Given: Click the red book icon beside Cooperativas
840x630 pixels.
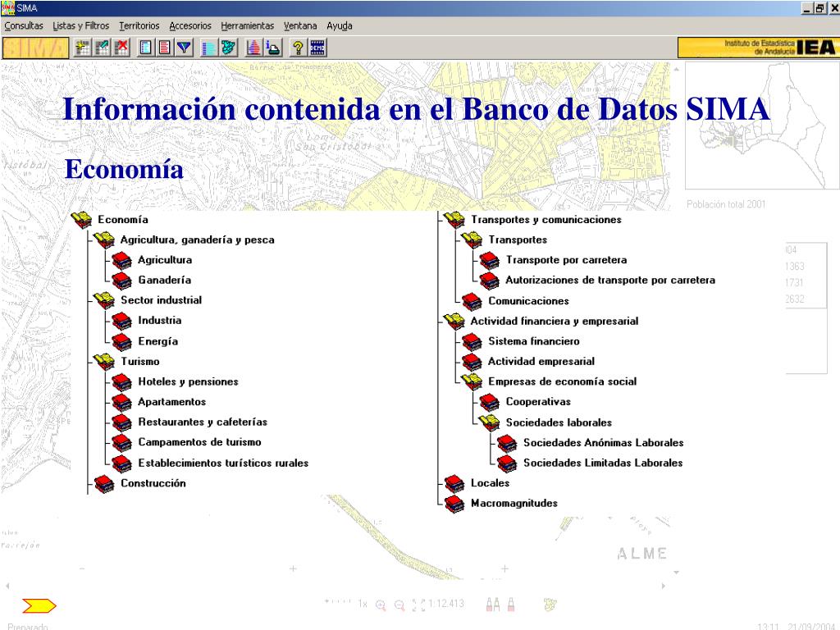Looking at the screenshot, I should (x=490, y=402).
